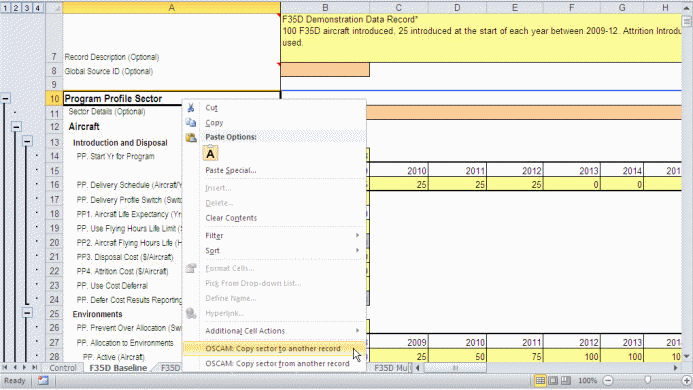Click the horizontal scrollbar thumb
Image resolution: width=693 pixels, height=390 pixels.
[x=455, y=367]
